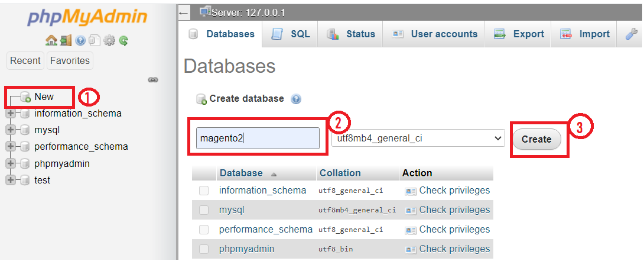
Task: Tick checkbox for mysql row
Action: click(204, 210)
